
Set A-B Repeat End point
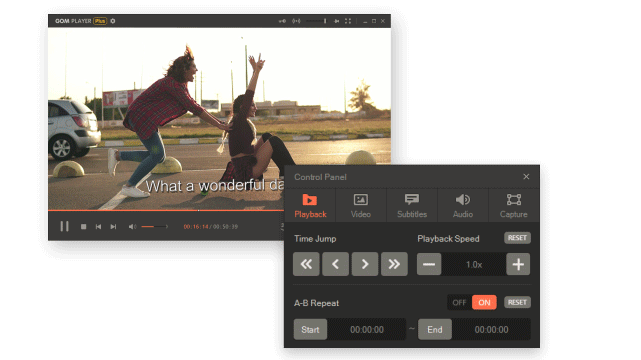(435, 329)
